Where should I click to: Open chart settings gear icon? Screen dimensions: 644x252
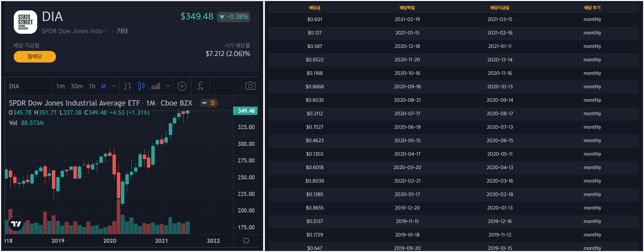(246, 241)
